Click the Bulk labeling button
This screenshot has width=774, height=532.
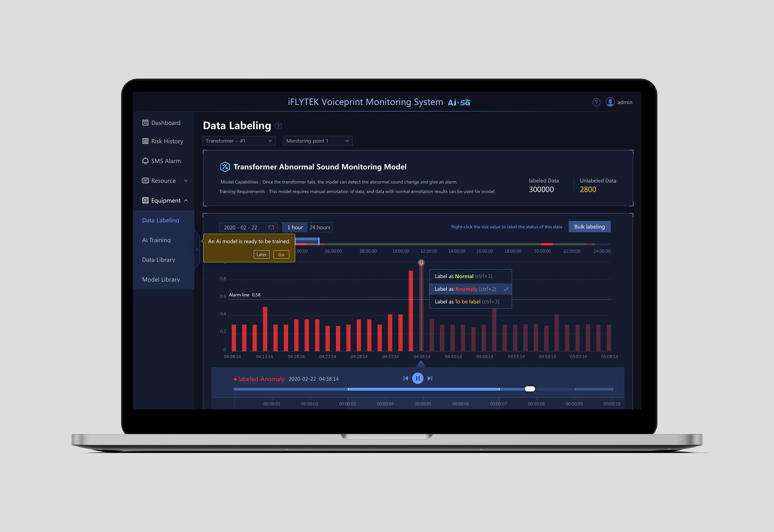tap(590, 226)
